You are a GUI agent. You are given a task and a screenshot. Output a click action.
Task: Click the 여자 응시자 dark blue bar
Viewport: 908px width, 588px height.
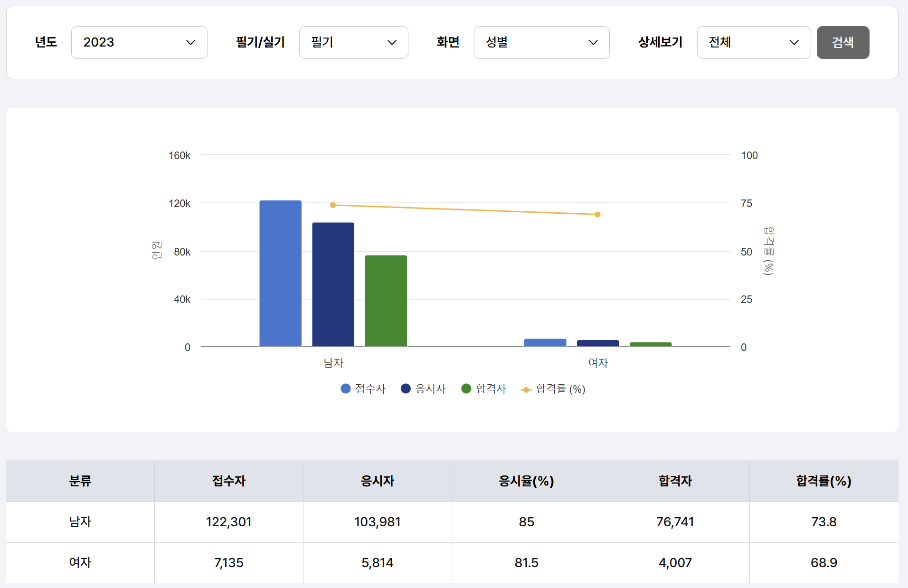(x=598, y=343)
